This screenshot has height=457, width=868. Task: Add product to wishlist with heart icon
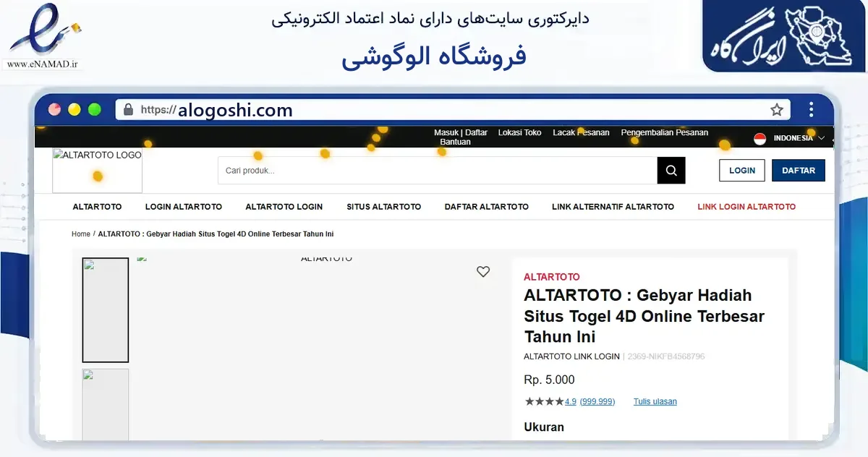[x=483, y=272]
